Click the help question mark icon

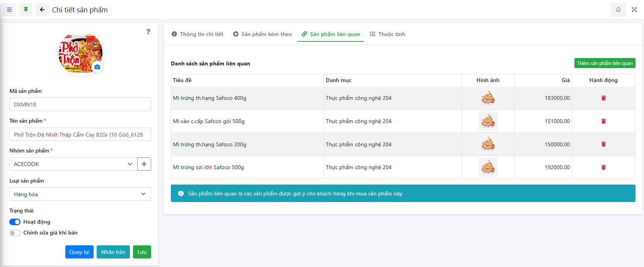(x=148, y=32)
